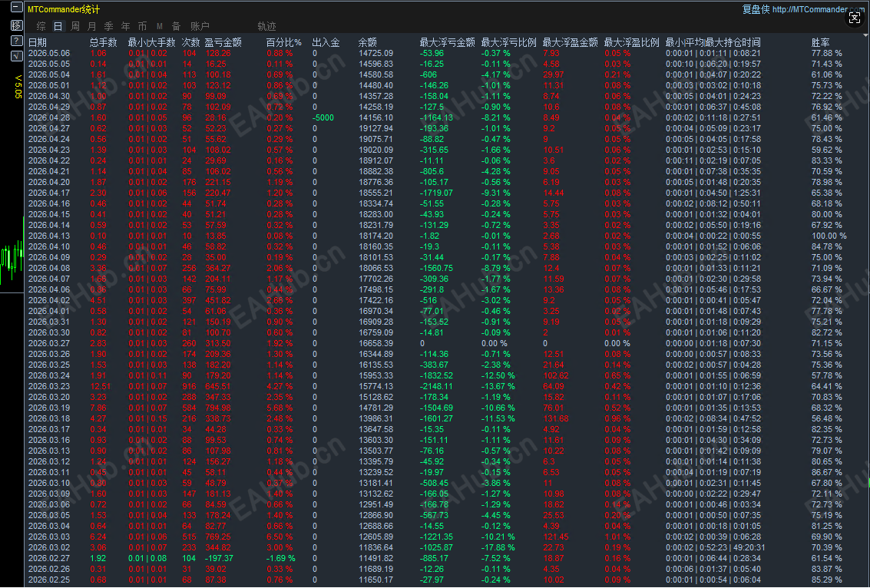Click the small triangle above 胜率 column
870x588 pixels.
point(866,35)
